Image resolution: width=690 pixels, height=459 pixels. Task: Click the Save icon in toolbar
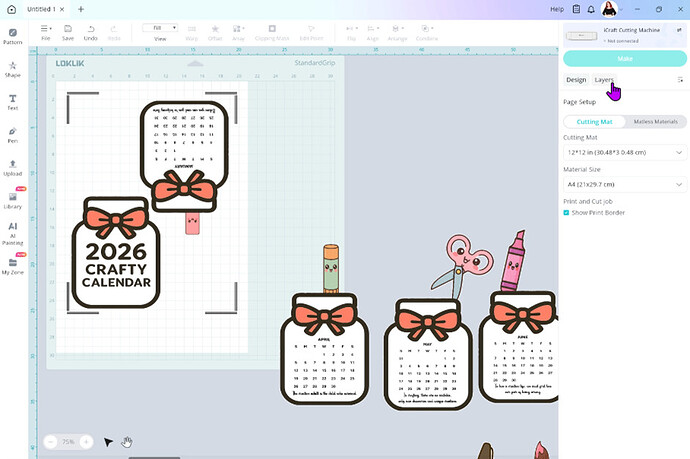pos(68,32)
